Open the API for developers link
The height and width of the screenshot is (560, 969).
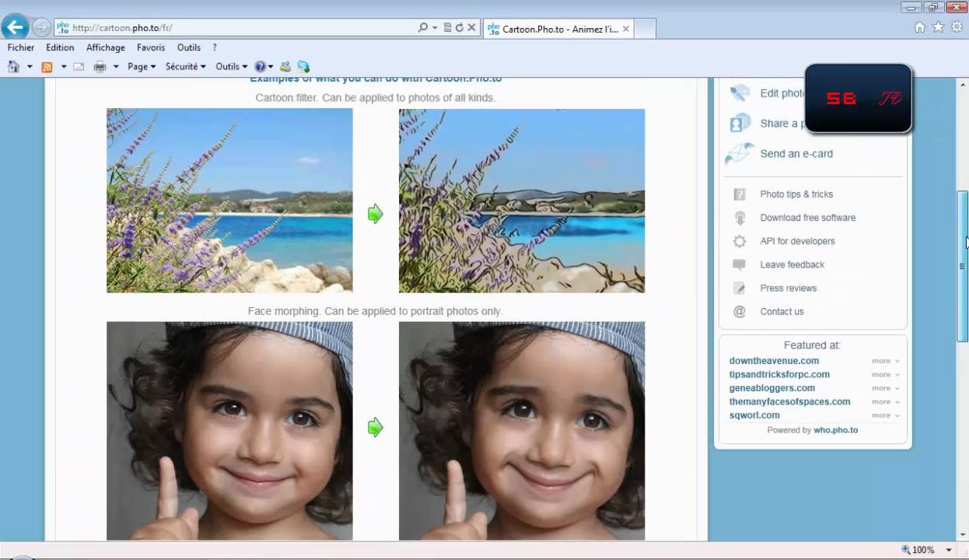797,241
